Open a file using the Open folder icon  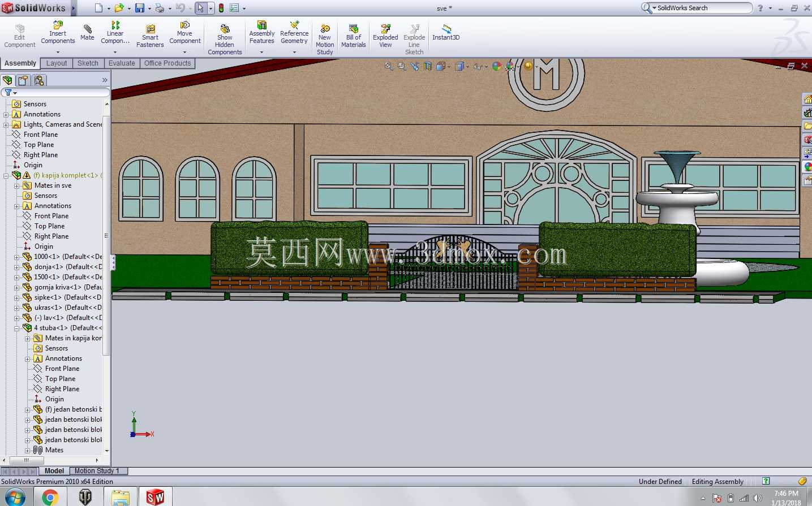click(119, 8)
